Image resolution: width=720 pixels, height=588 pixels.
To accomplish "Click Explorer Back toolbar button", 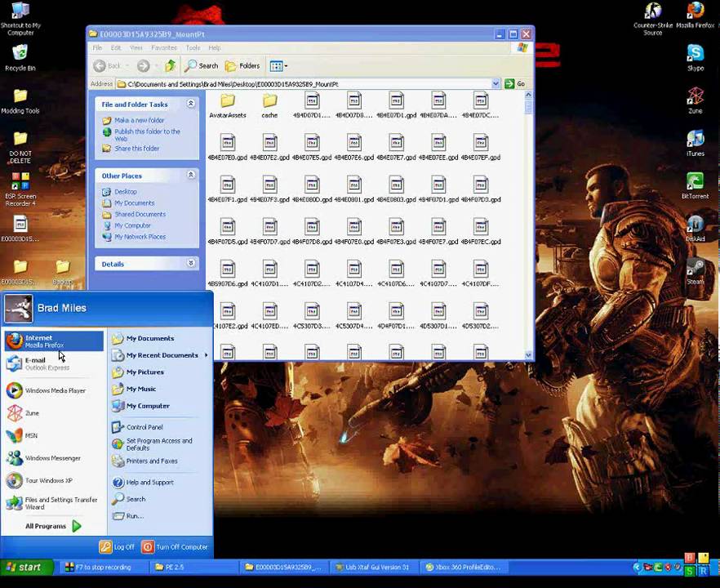I will pyautogui.click(x=107, y=66).
